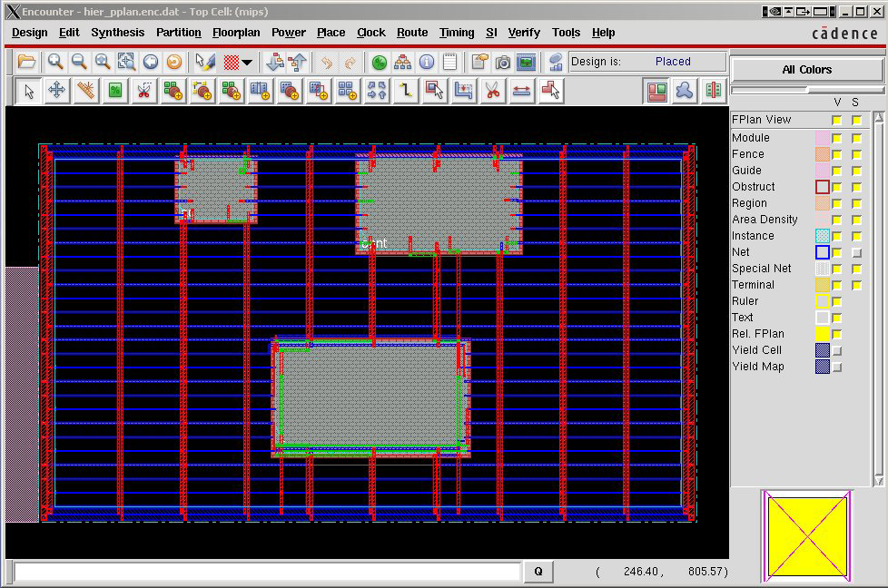Image resolution: width=888 pixels, height=588 pixels.
Task: Click the Module pink color swatch
Action: (x=823, y=138)
